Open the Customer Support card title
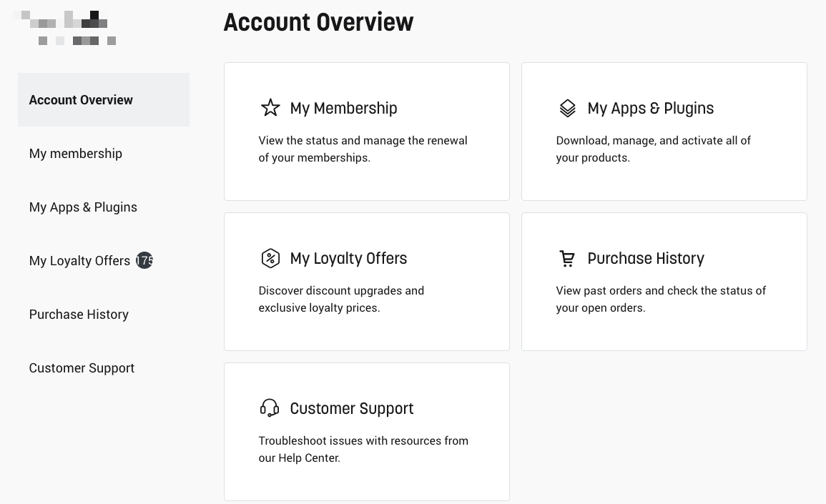Image resolution: width=826 pixels, height=504 pixels. coord(351,408)
